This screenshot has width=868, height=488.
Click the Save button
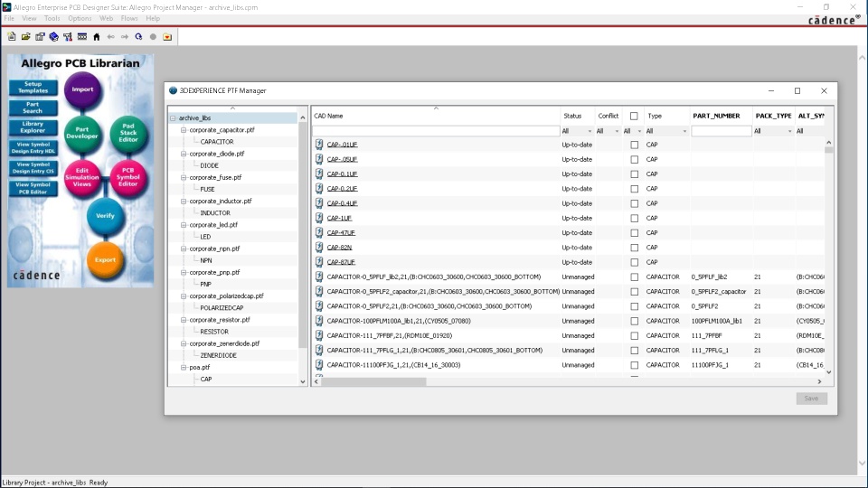(812, 399)
